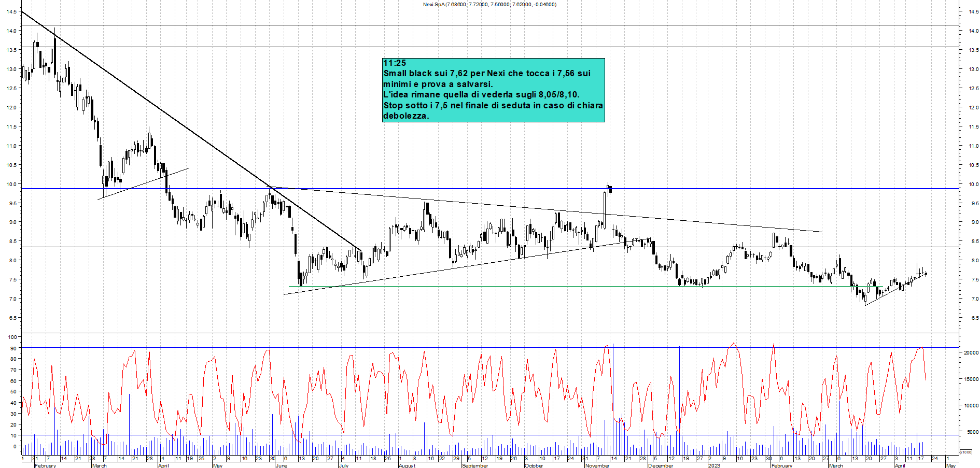
Task: Click the 90 oscillator scale label
Action: pos(13,348)
